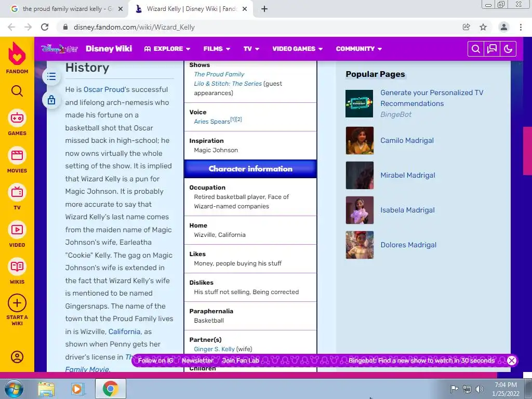
Task: Bookmark this page with star icon
Action: tap(483, 27)
